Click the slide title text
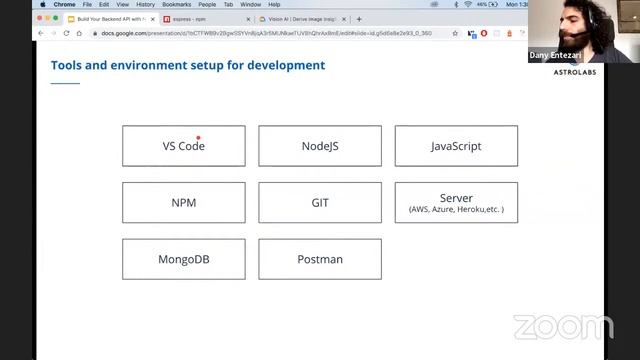Image resolution: width=640 pixels, height=360 pixels. 188,65
